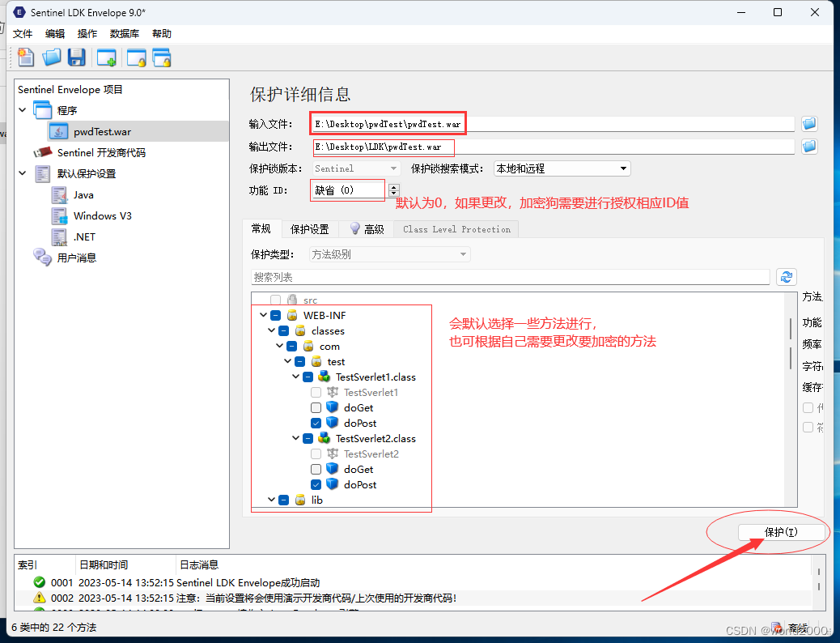
Task: Click the 搜索列表 search field
Action: pos(510,277)
